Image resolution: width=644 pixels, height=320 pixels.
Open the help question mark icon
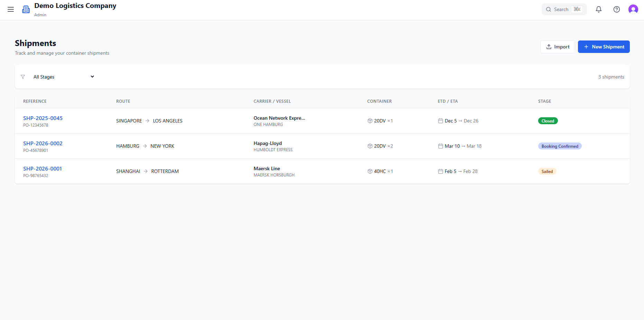tap(617, 9)
